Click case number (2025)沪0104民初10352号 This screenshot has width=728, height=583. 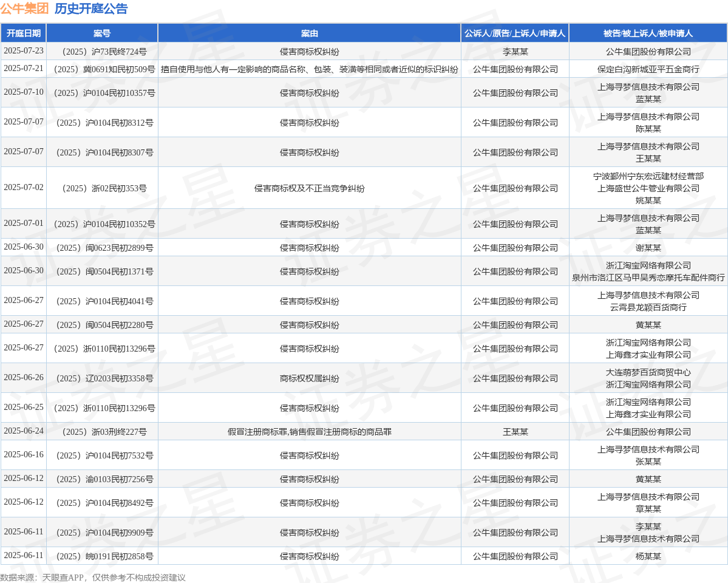[102, 224]
